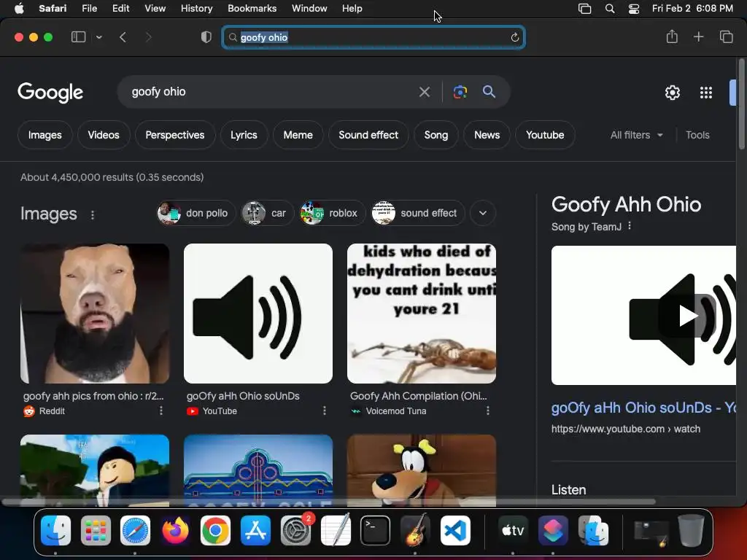Open the dehydration meme image thumbnail
This screenshot has height=560, width=747.
421,314
